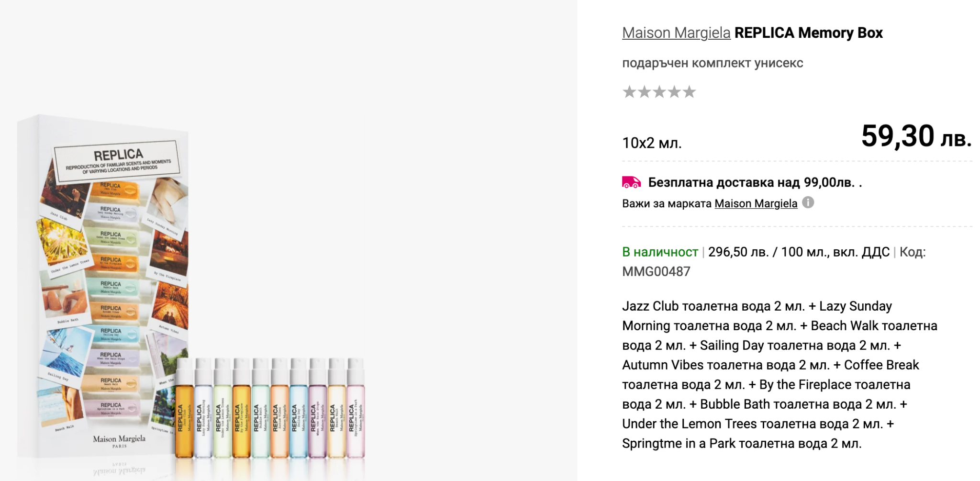This screenshot has width=980, height=481.
Task: Click the product code MMG00487
Action: pos(656,271)
